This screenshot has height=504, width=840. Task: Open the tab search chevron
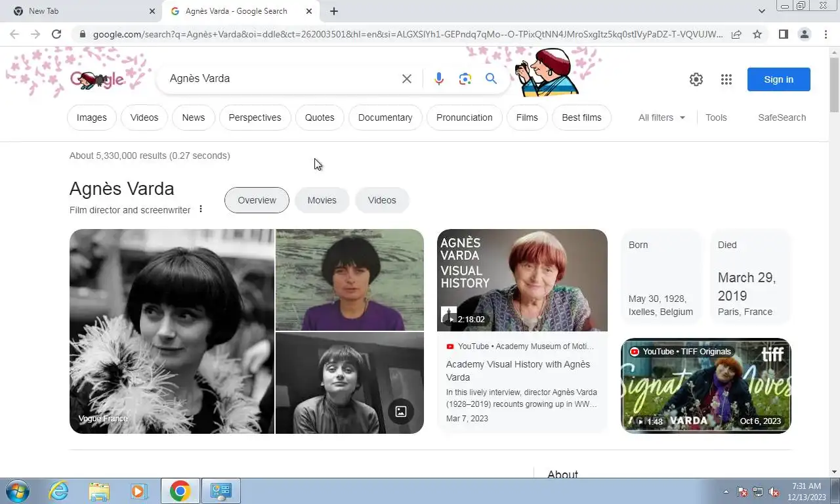click(761, 11)
